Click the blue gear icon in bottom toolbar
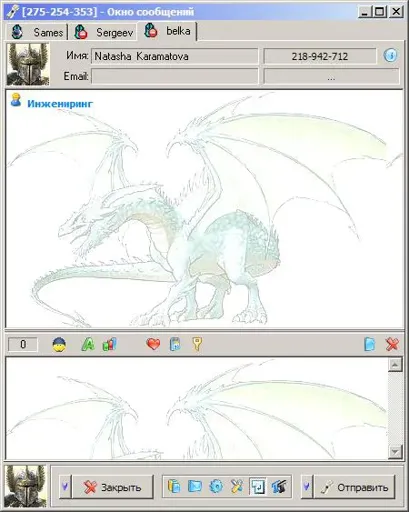The image size is (409, 512). (216, 487)
